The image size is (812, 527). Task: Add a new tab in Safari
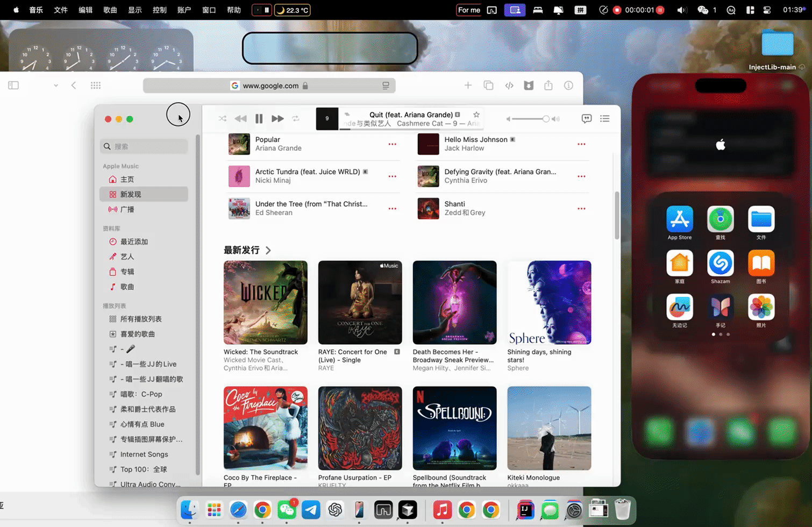click(468, 86)
